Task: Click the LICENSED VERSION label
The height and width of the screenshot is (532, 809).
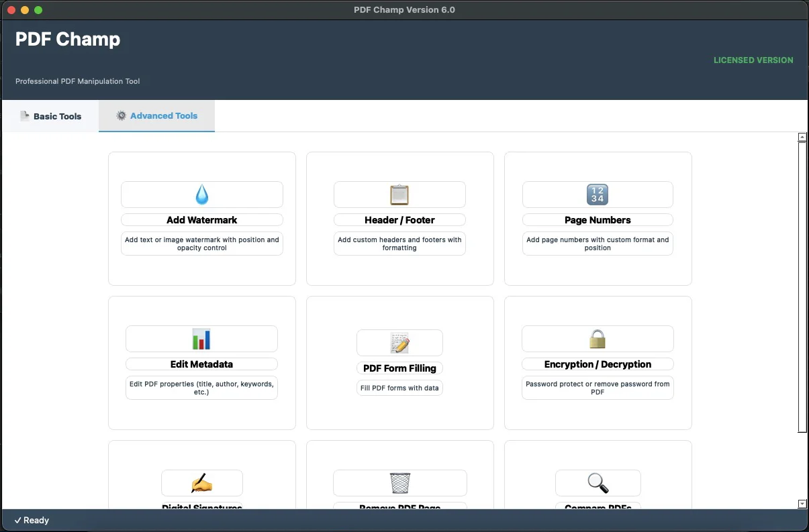Action: click(753, 60)
